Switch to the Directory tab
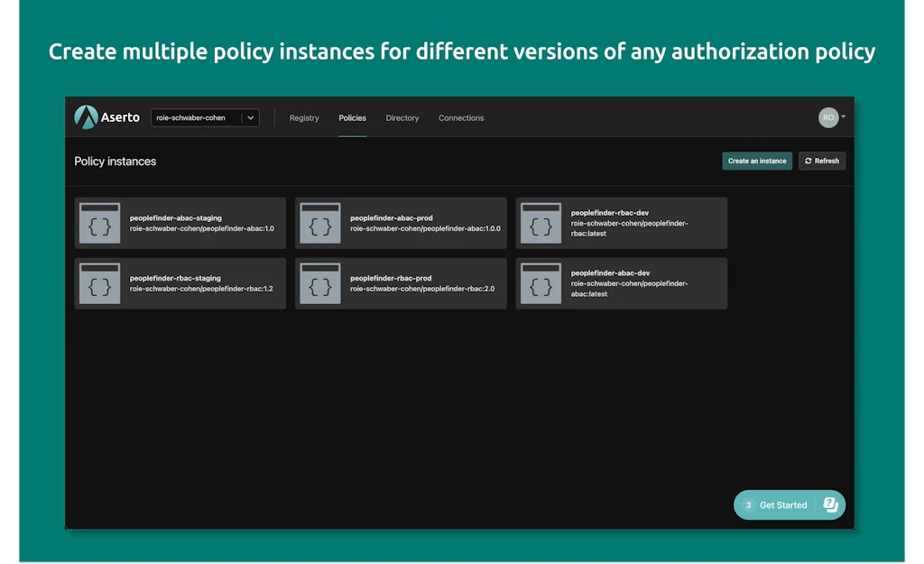 [402, 118]
